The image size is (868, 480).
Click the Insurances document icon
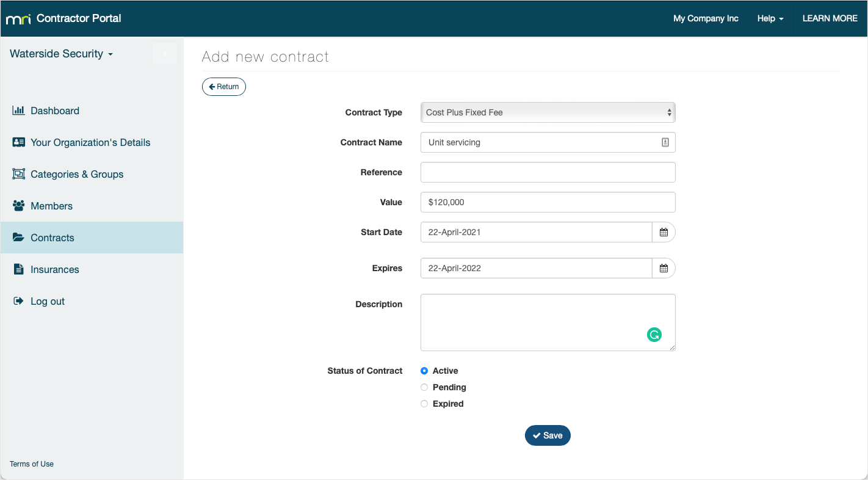(18, 269)
